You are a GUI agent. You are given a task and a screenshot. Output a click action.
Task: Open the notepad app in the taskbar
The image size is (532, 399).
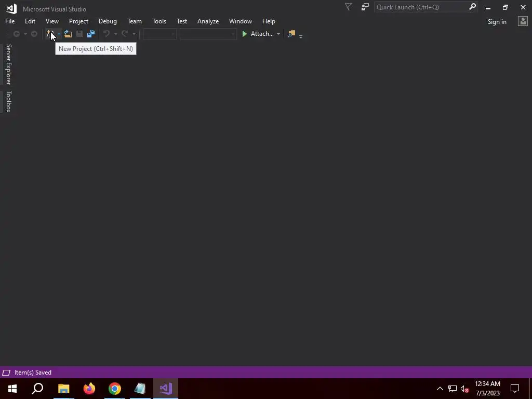pyautogui.click(x=140, y=389)
